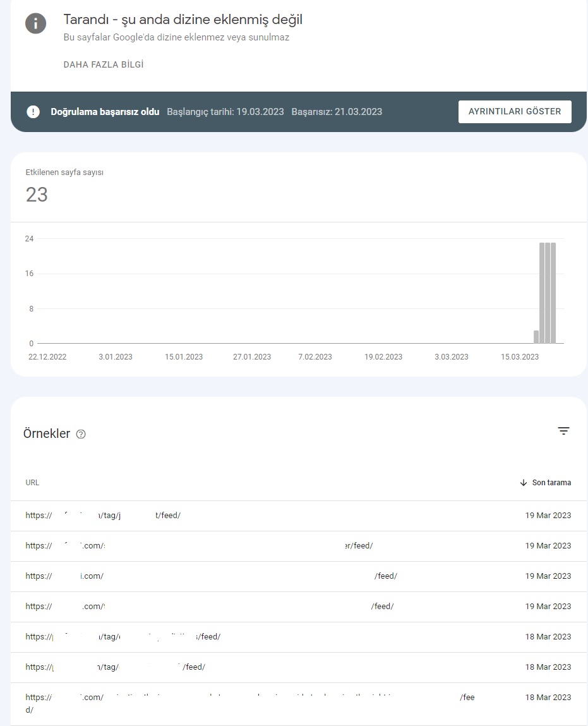Click the Son tarama sort arrow
This screenshot has width=588, height=726.
[524, 483]
